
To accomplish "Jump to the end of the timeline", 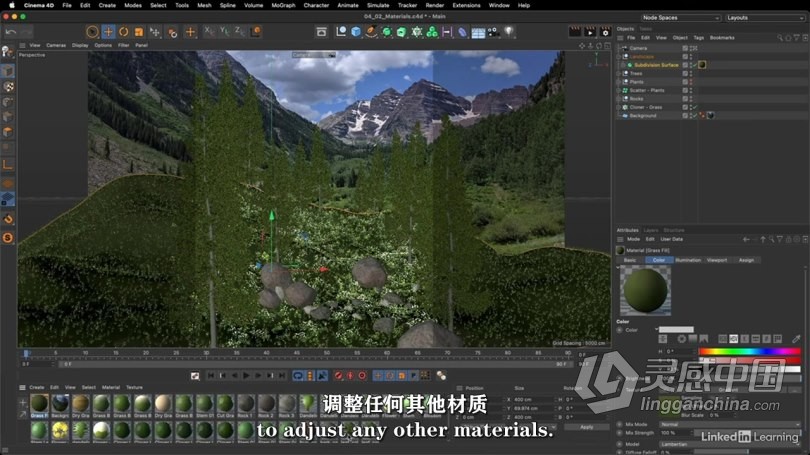I will 282,375.
